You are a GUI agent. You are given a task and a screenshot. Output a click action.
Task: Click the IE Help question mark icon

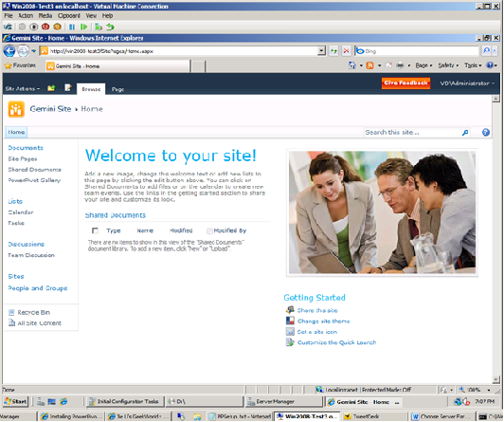(490, 65)
